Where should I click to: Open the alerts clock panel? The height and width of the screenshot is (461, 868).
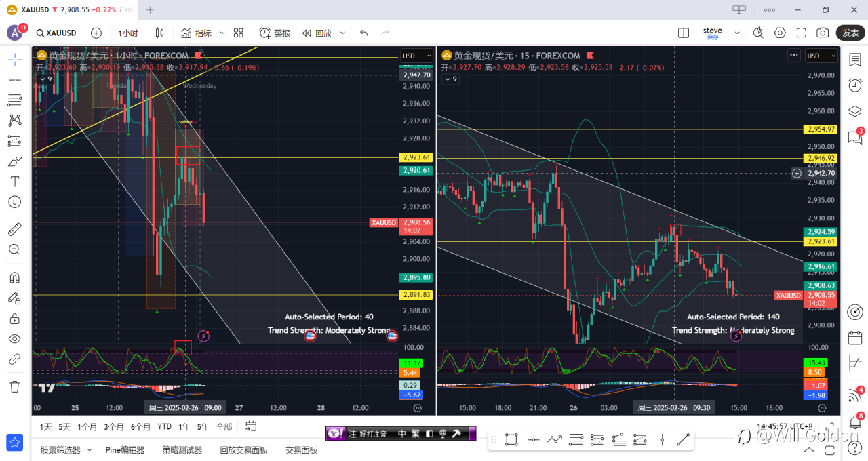click(854, 85)
